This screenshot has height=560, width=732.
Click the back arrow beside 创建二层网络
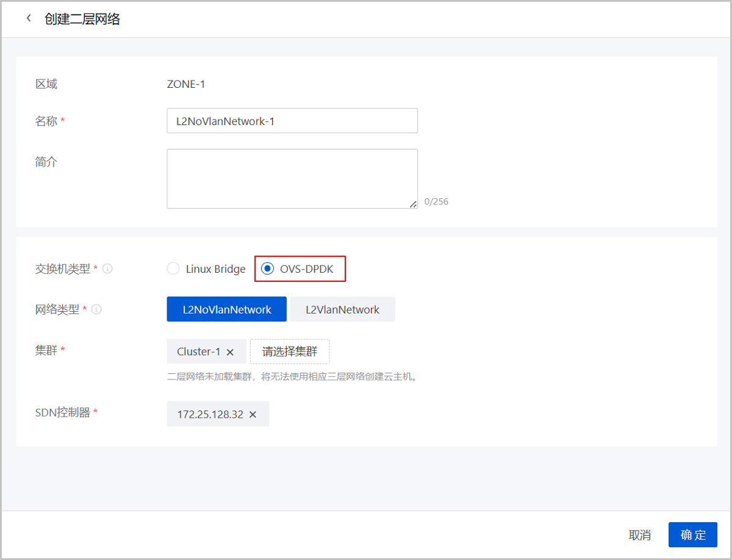tap(29, 18)
